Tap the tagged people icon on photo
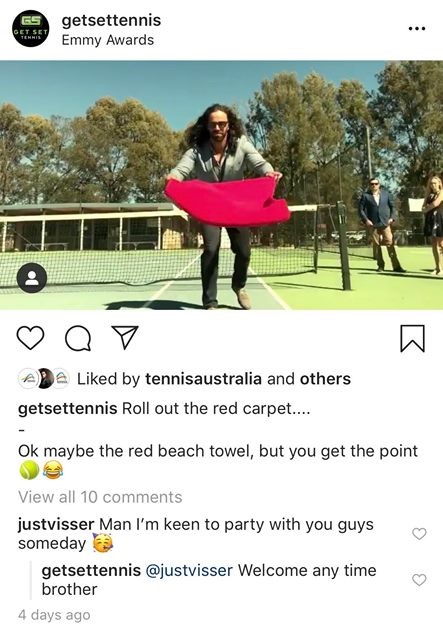The height and width of the screenshot is (643, 443). 32,278
